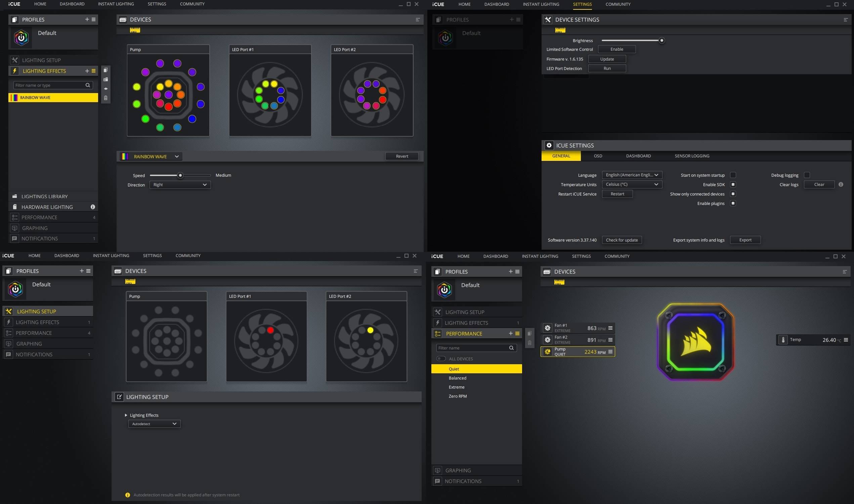Open Instant Lighting in bottom-left window
Screen dimensions: 854x504
[x=111, y=255]
